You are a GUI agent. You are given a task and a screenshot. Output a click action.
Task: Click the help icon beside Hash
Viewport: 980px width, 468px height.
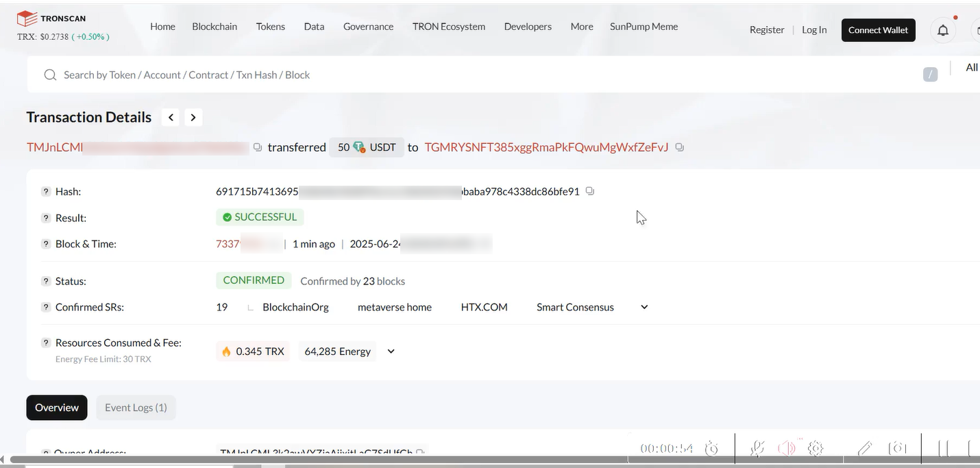[46, 192]
